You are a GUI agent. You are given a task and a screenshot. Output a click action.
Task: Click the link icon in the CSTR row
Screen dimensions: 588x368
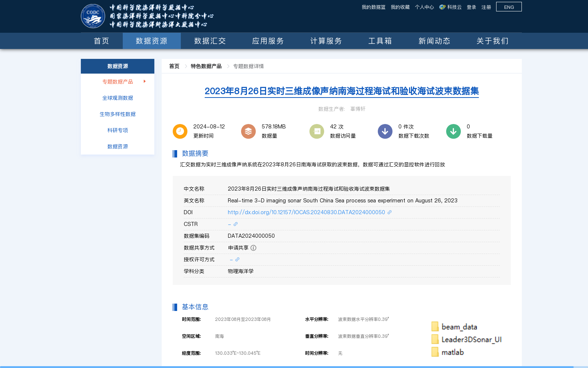(236, 224)
